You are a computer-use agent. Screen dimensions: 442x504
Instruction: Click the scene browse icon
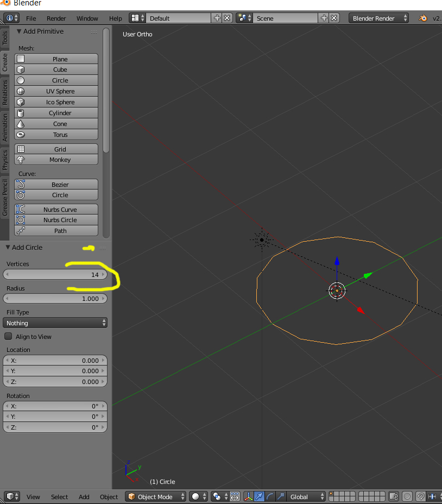click(245, 18)
